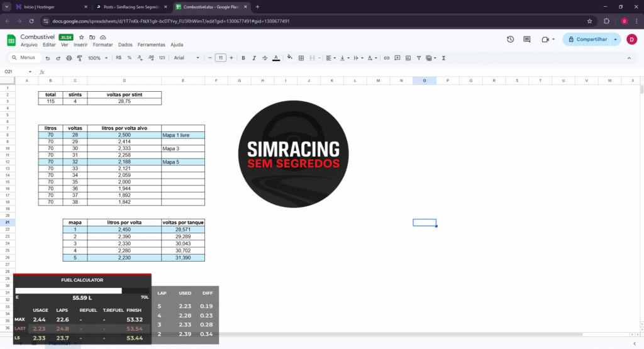Toggle italic formatting
Screen dimensions: 644x349
254,58
